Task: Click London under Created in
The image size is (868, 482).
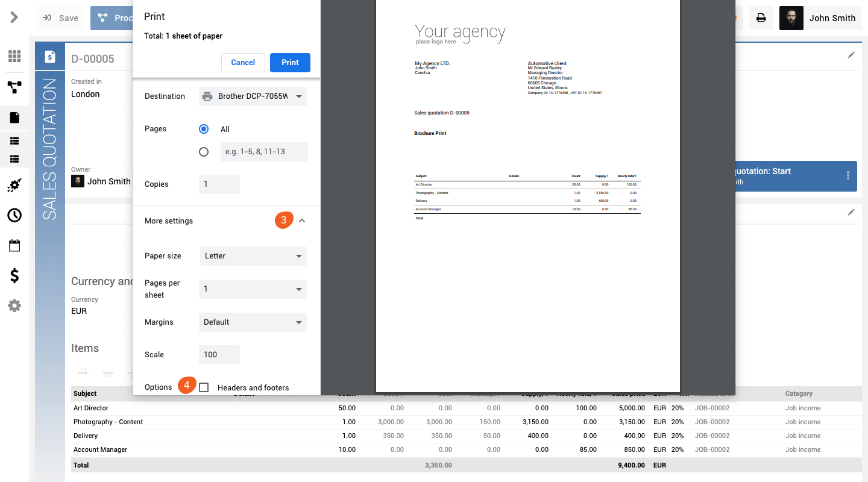Action: (x=86, y=94)
